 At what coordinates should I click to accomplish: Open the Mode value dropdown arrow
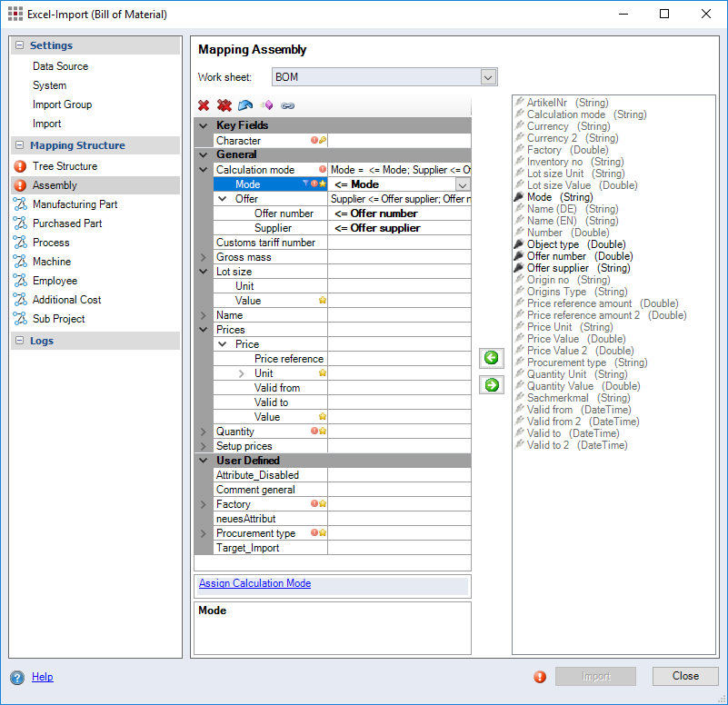click(x=463, y=184)
